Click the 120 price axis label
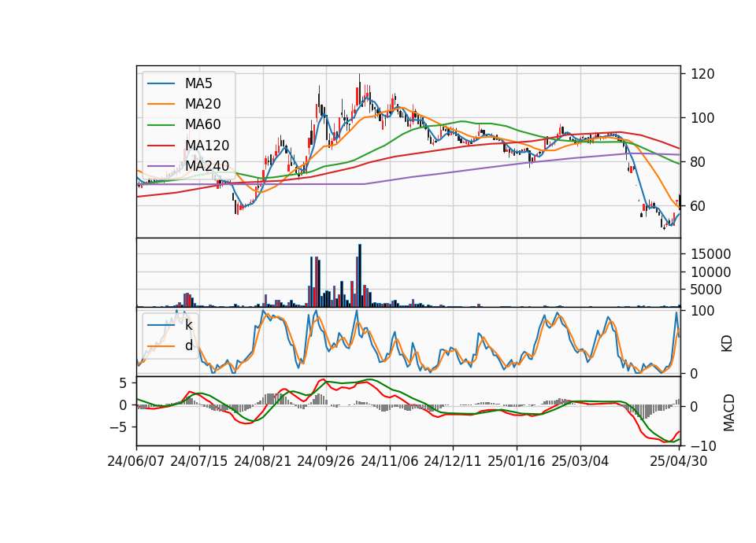 point(702,74)
